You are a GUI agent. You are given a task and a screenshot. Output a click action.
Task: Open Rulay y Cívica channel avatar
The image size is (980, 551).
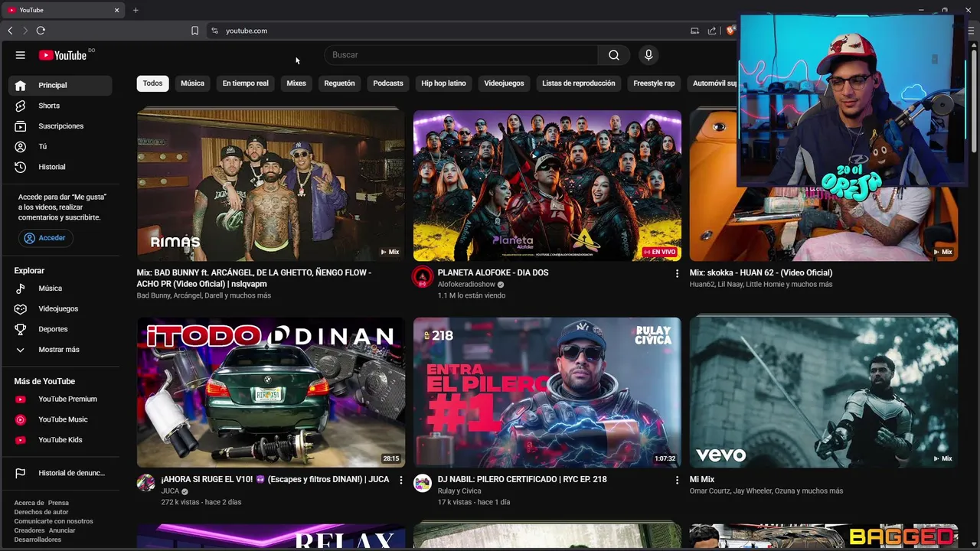click(423, 483)
